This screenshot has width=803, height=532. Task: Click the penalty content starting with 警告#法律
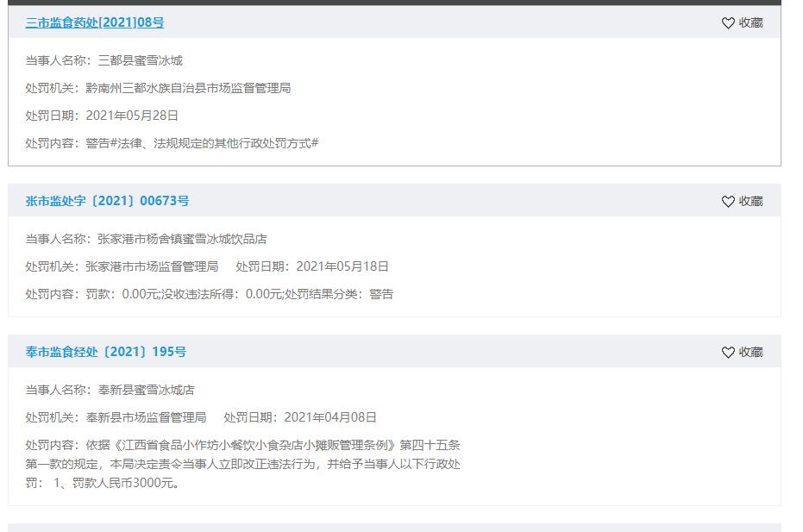tap(202, 143)
